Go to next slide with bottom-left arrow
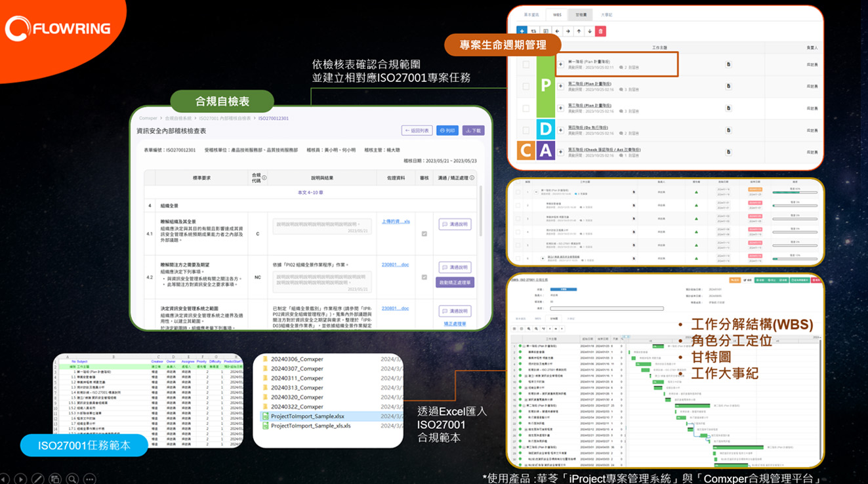 22,479
